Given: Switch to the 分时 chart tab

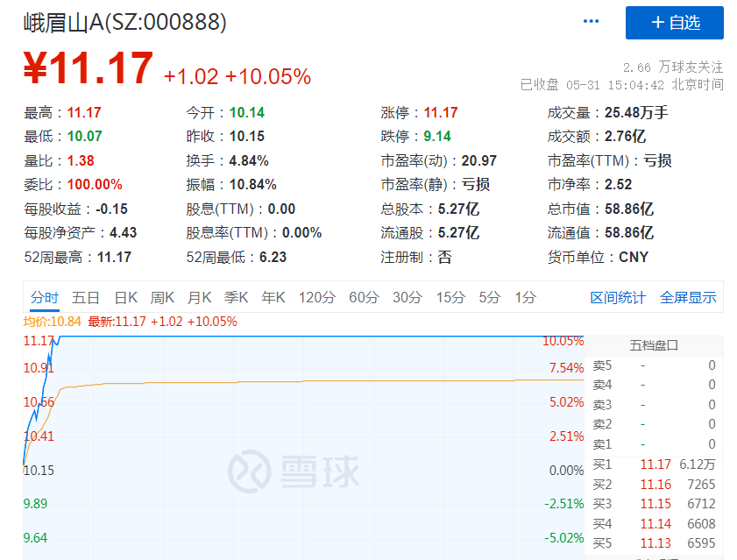Looking at the screenshot, I should coord(45,298).
